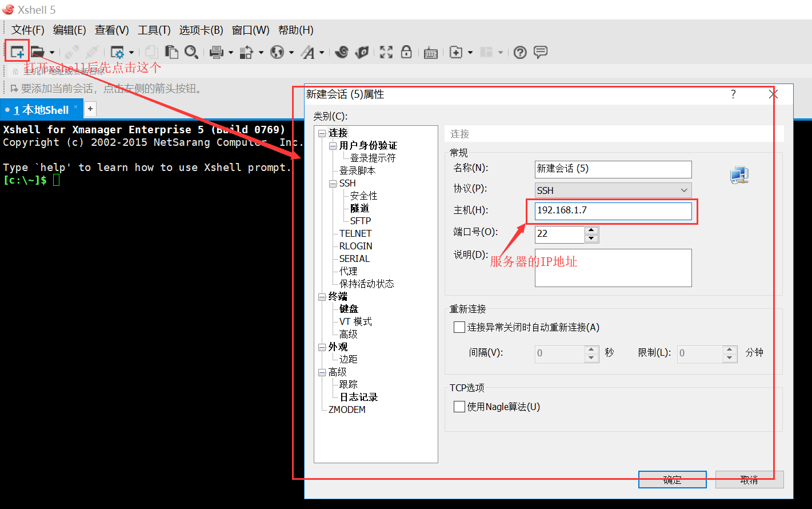Screen dimensions: 812x509
Task: Collapse the 连接 tree node
Action: 322,133
